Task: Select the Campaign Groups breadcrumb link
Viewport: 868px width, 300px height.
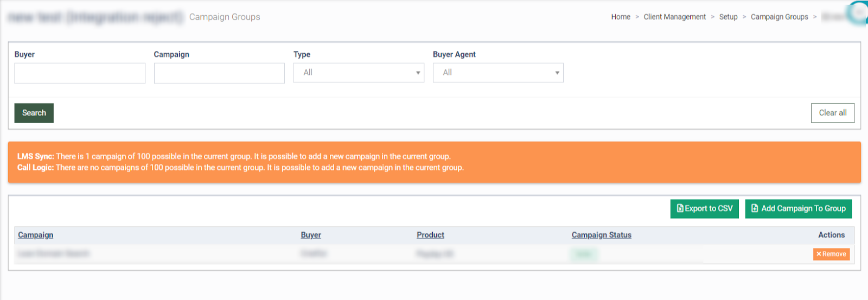Action: [x=779, y=17]
